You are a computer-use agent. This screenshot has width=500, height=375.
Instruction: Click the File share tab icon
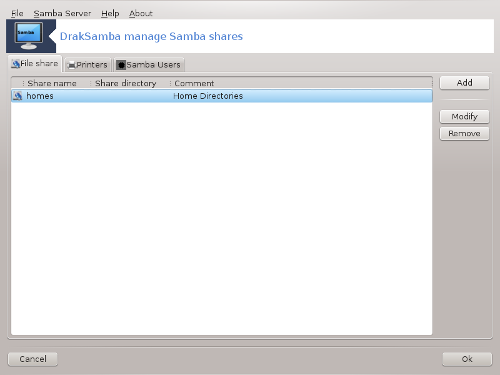[16, 64]
